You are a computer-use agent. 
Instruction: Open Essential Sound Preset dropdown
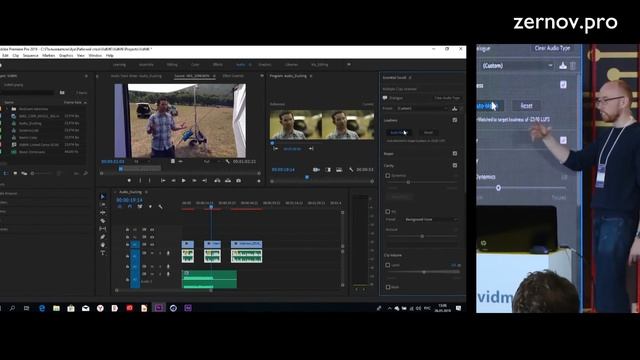(x=422, y=109)
